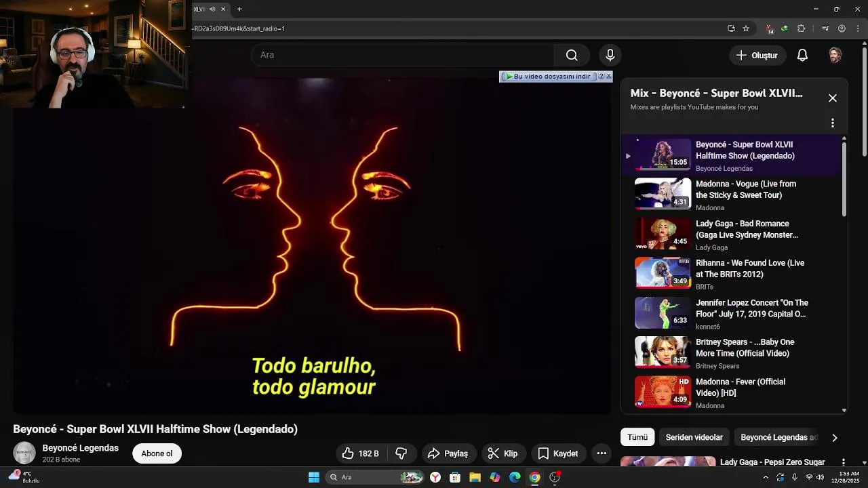Open the Extensions puzzle icon
Viewport: 868px width, 488px height.
point(801,28)
